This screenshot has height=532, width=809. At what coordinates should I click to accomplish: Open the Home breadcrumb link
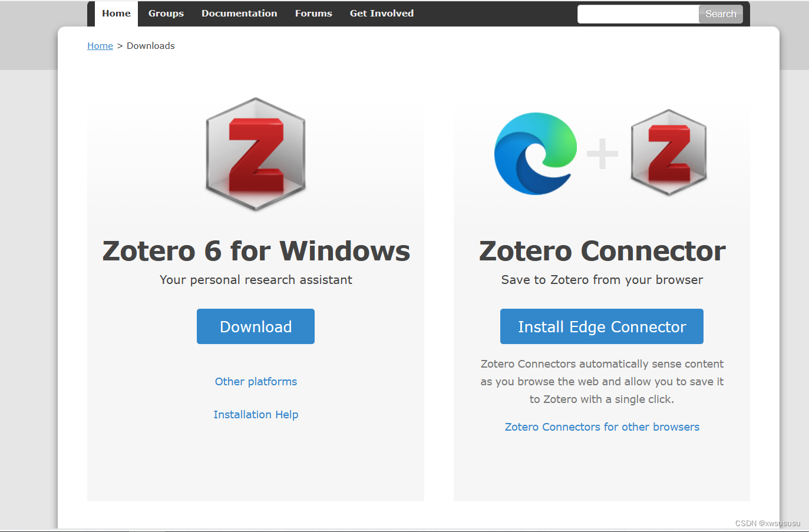tap(100, 45)
